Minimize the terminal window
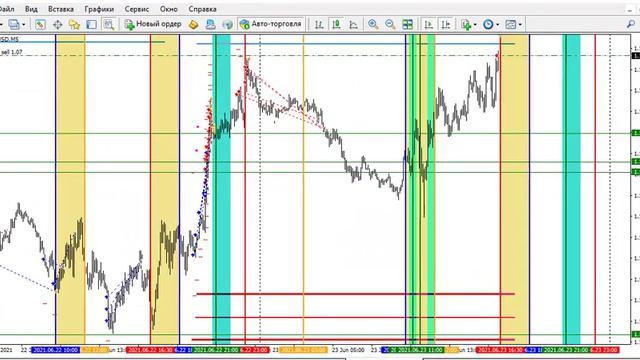This screenshot has height=360, width=640. coord(630,9)
